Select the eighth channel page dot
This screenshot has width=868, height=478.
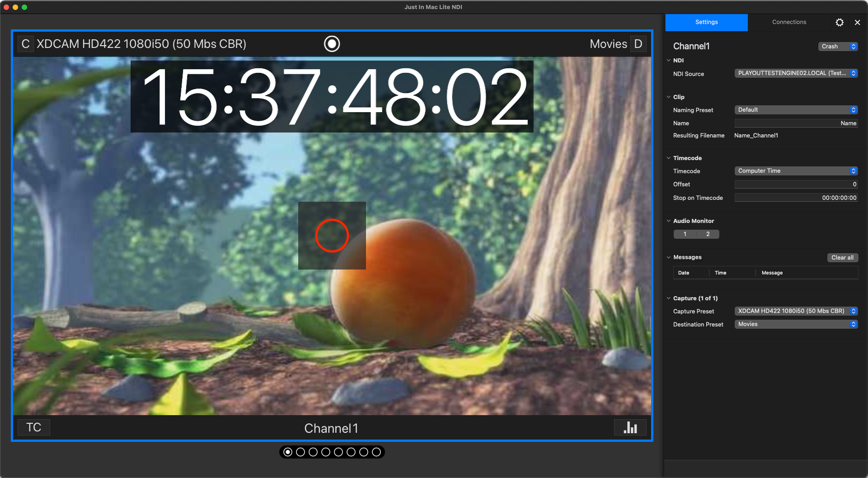coord(376,452)
